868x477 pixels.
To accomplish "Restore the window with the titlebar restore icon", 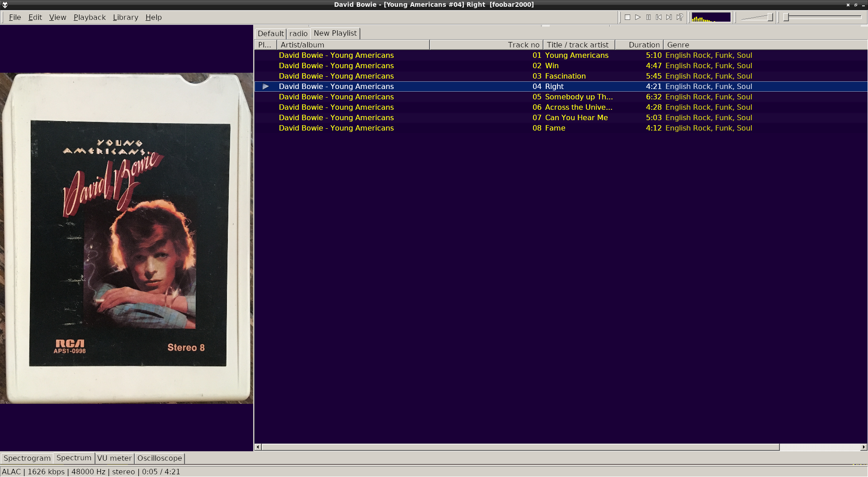I will [x=856, y=5].
